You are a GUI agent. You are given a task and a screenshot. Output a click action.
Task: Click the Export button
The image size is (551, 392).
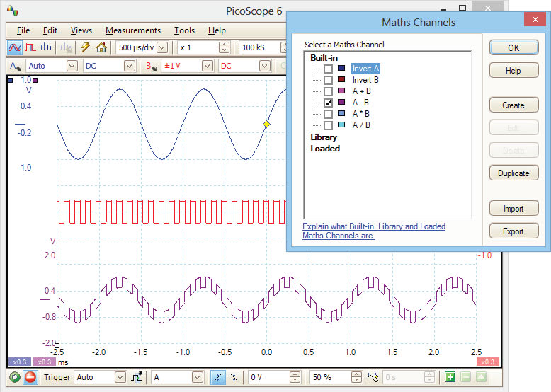coord(513,231)
